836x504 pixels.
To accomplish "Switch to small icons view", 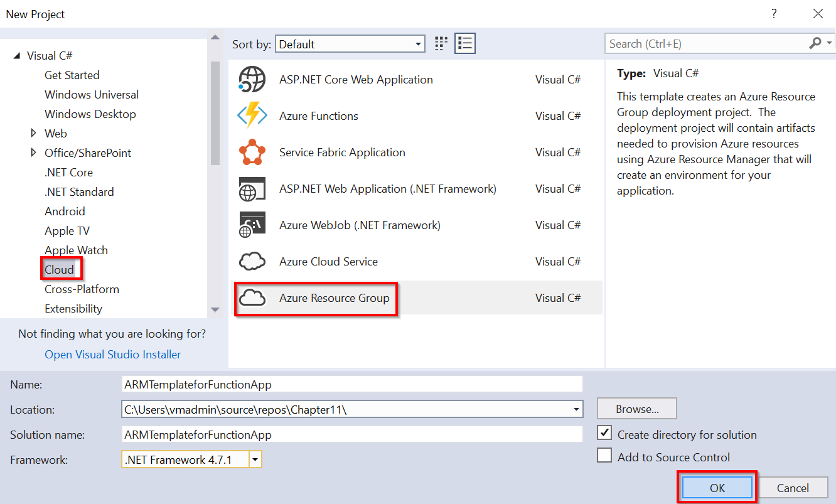I will click(x=441, y=43).
